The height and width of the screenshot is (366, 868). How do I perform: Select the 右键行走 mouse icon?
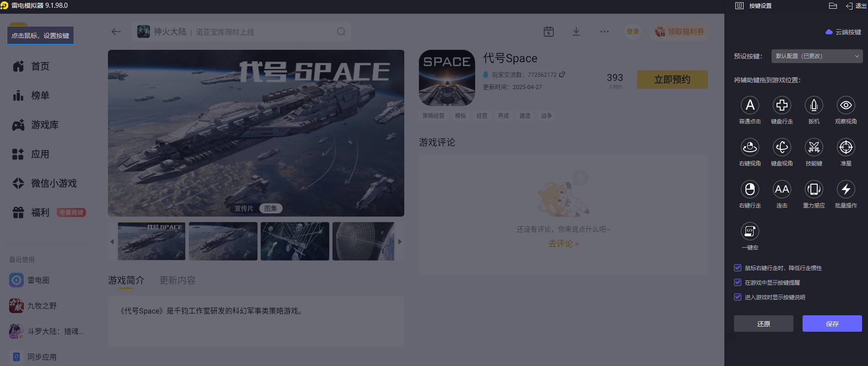[750, 189]
